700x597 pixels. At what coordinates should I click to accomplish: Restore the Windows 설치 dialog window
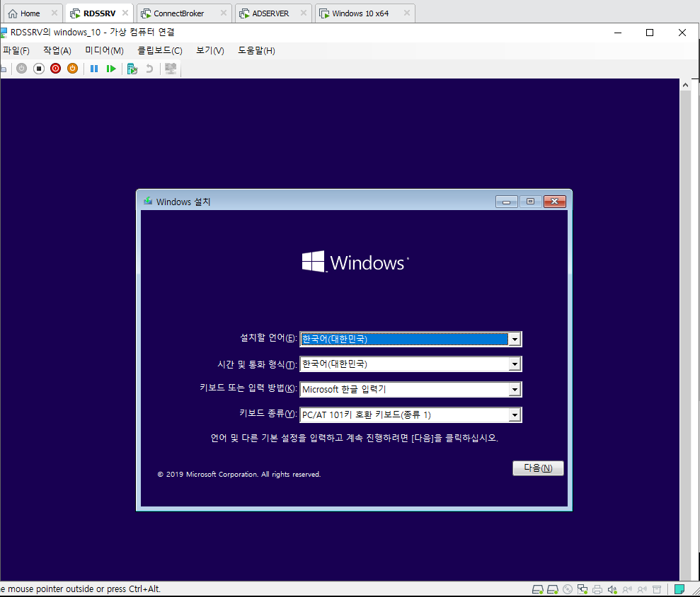[530, 202]
